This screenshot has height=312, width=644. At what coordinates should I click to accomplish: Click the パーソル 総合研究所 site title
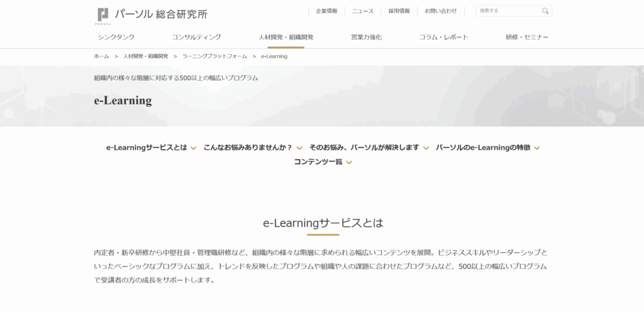click(161, 14)
